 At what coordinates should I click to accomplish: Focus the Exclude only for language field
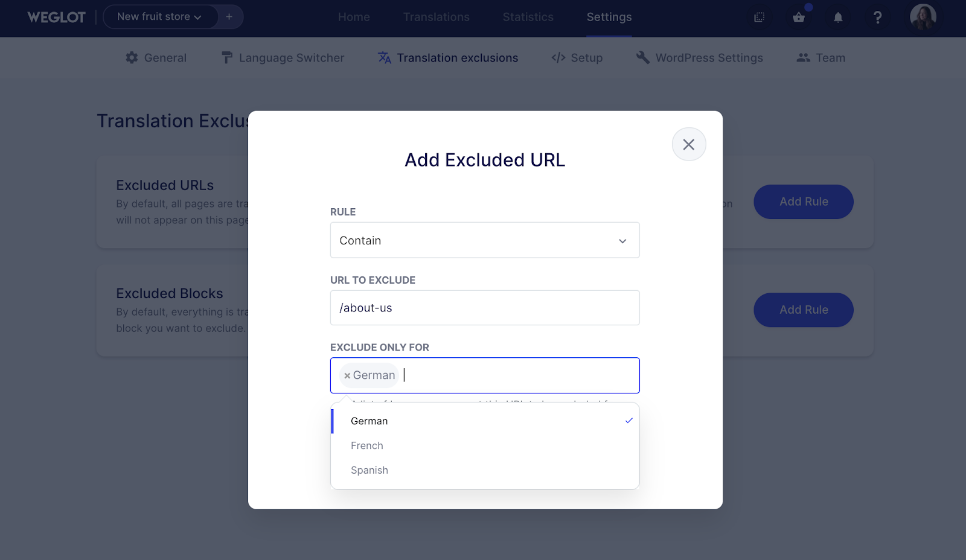point(485,375)
